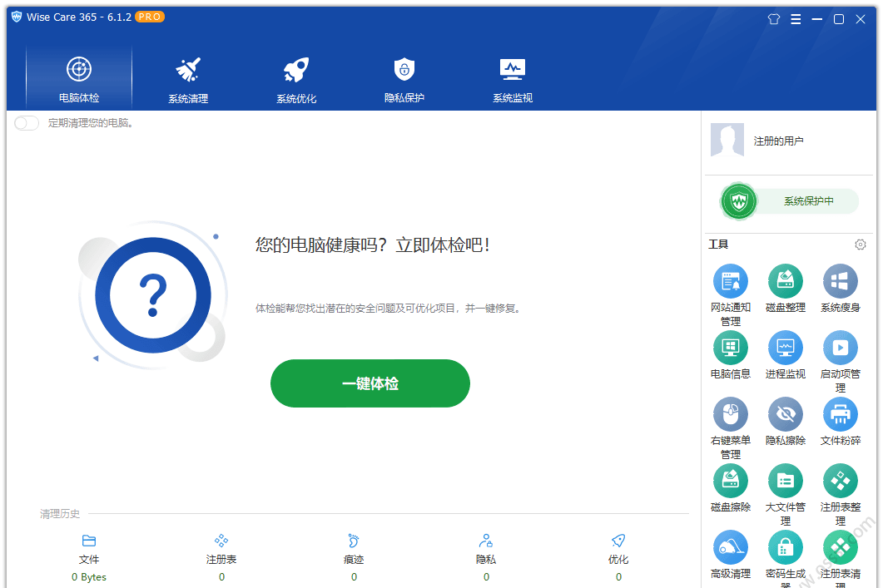Toggle 定期清理您的电脑 switch
The image size is (883, 588).
click(x=27, y=123)
